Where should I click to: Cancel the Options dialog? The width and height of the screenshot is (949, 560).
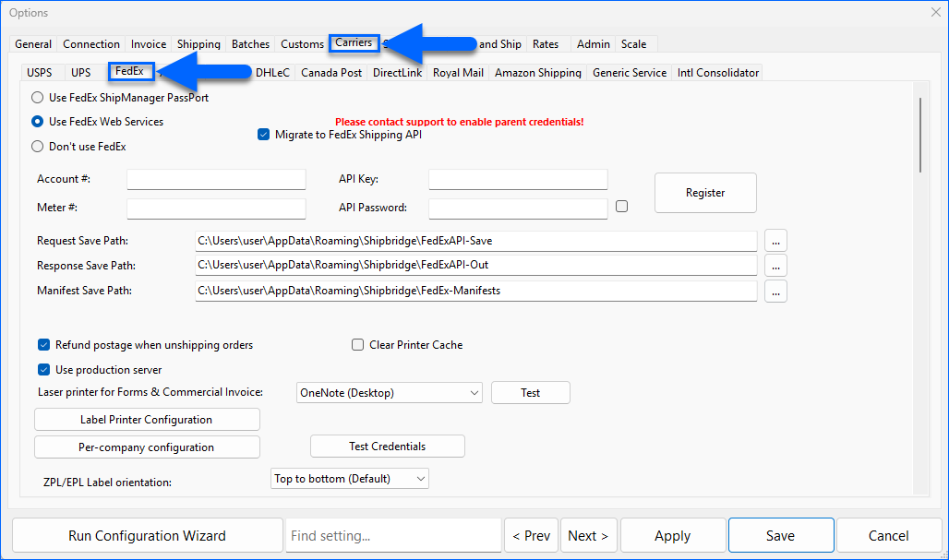coord(888,535)
